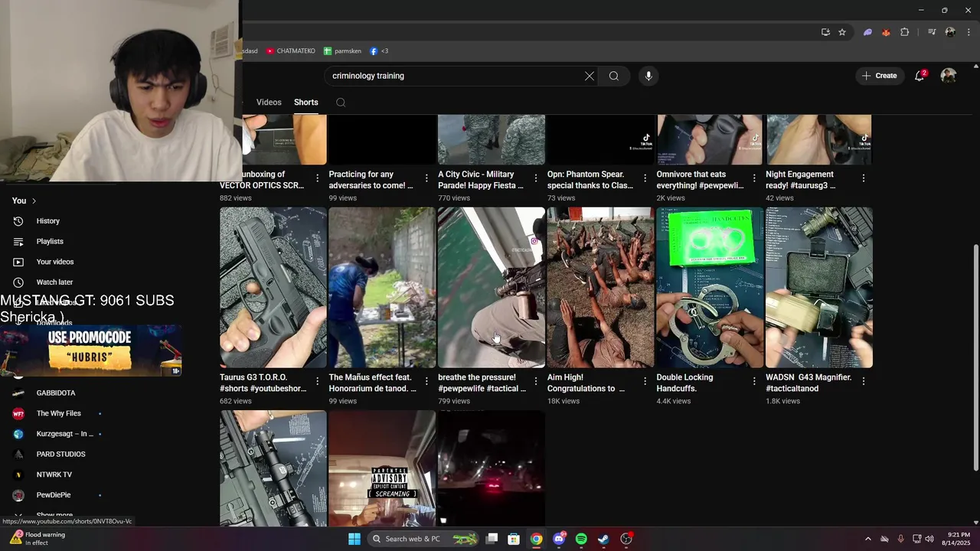
Task: Open OBS Studio from the taskbar
Action: point(626,539)
